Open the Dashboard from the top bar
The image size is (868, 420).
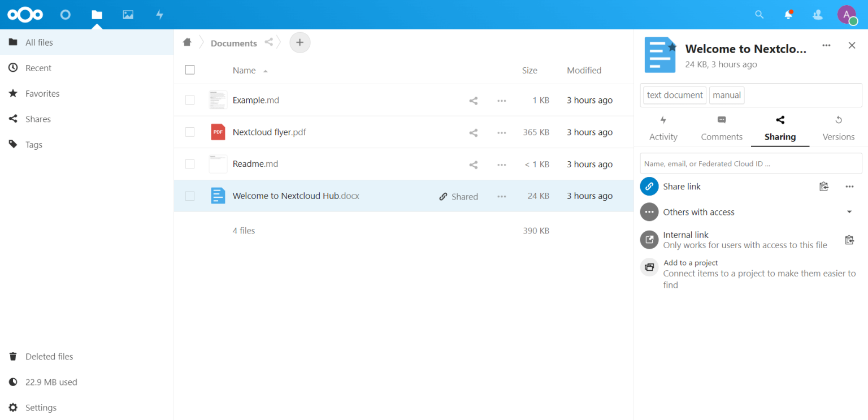(65, 15)
